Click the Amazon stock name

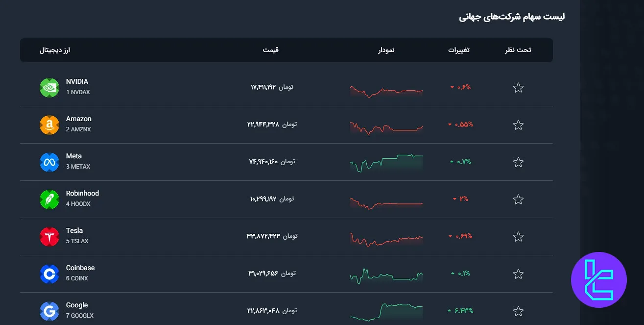pyautogui.click(x=79, y=119)
